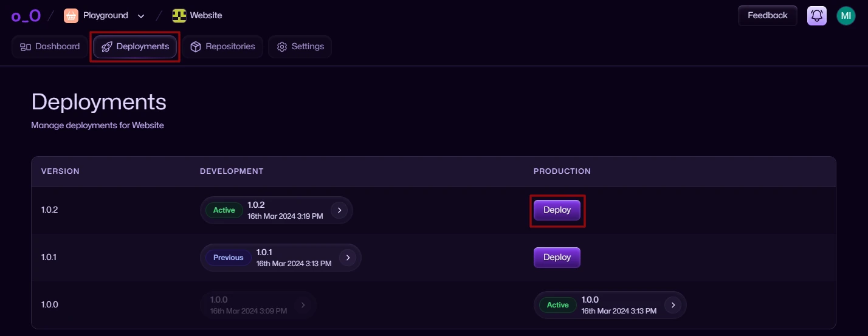Open details arrow for development 1.0.2

[x=339, y=210]
